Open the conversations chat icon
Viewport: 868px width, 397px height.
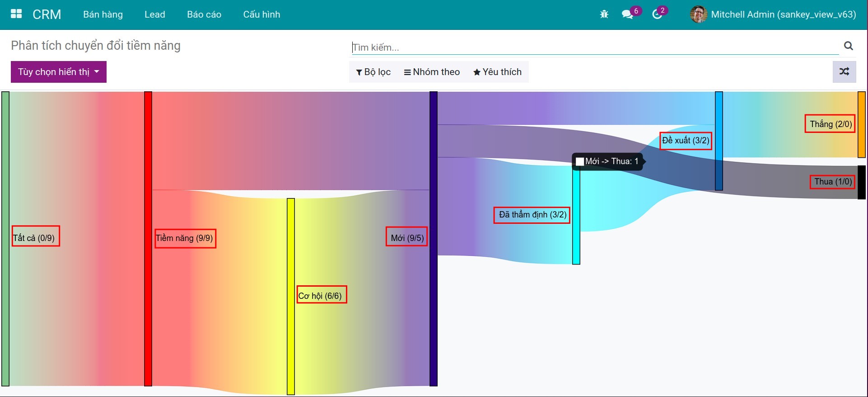[x=627, y=14]
